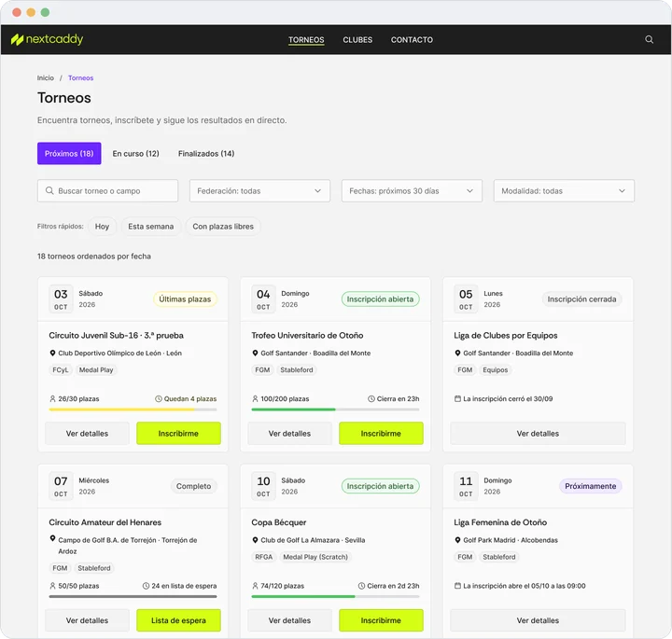
Task: Click the clock icon beside Quedan 4 plazas
Action: tap(159, 398)
